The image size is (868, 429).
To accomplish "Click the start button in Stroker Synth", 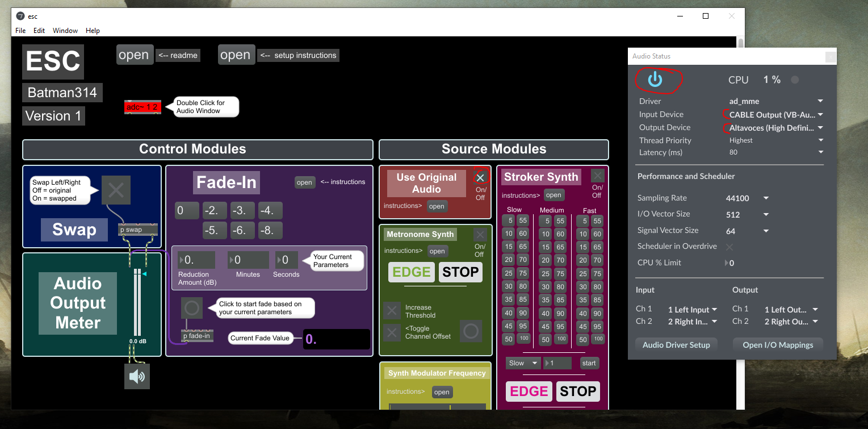I will pos(589,363).
